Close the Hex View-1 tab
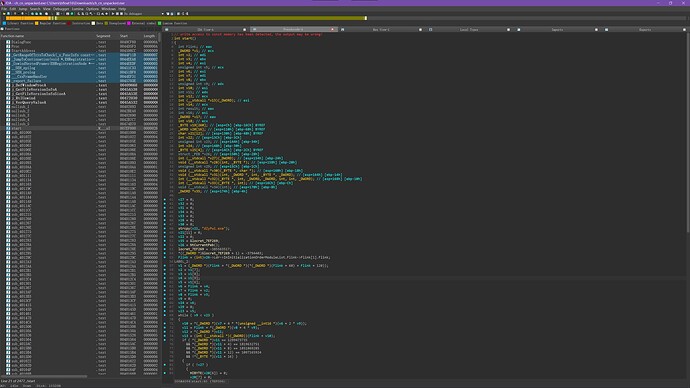Screen dimensions: 690x388 [420, 29]
